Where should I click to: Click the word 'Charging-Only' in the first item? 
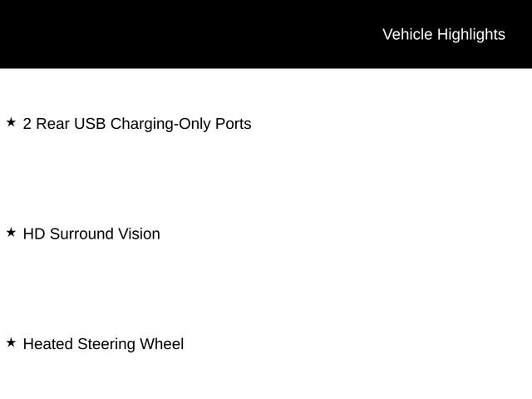point(160,124)
